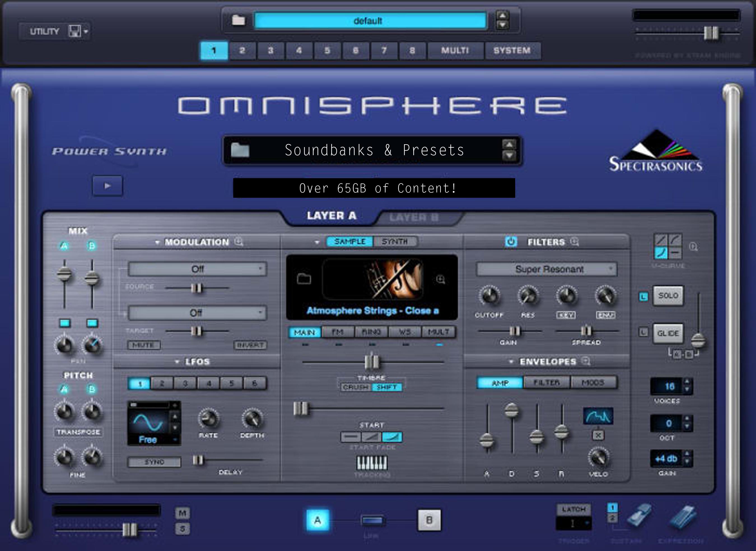Open the MULTI tab
Screen dimensions: 756x551
point(455,50)
